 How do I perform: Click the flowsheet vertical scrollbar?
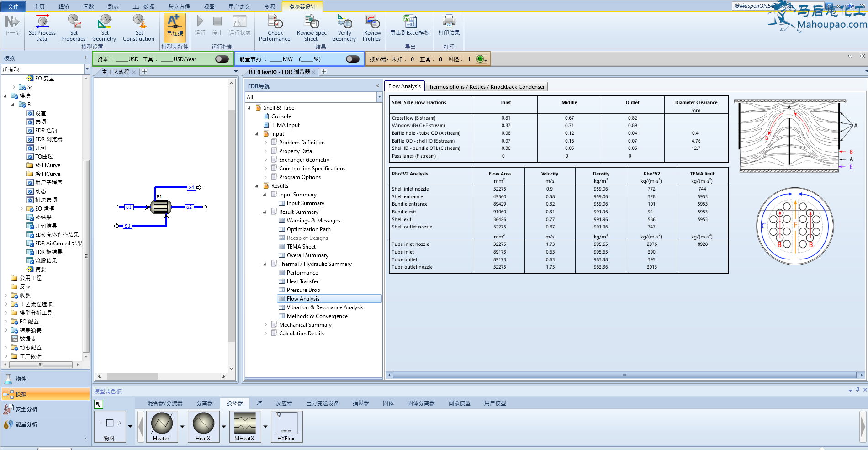231,226
